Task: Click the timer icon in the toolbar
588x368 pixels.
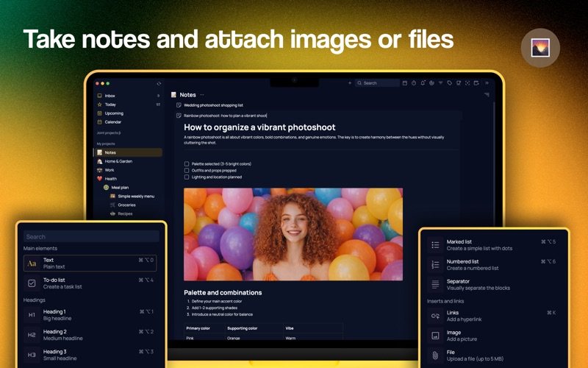Action: (414, 83)
